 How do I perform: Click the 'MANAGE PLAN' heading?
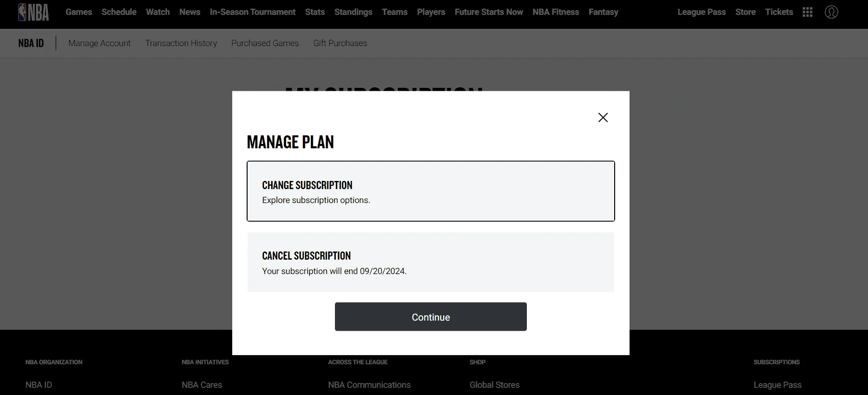click(x=290, y=142)
